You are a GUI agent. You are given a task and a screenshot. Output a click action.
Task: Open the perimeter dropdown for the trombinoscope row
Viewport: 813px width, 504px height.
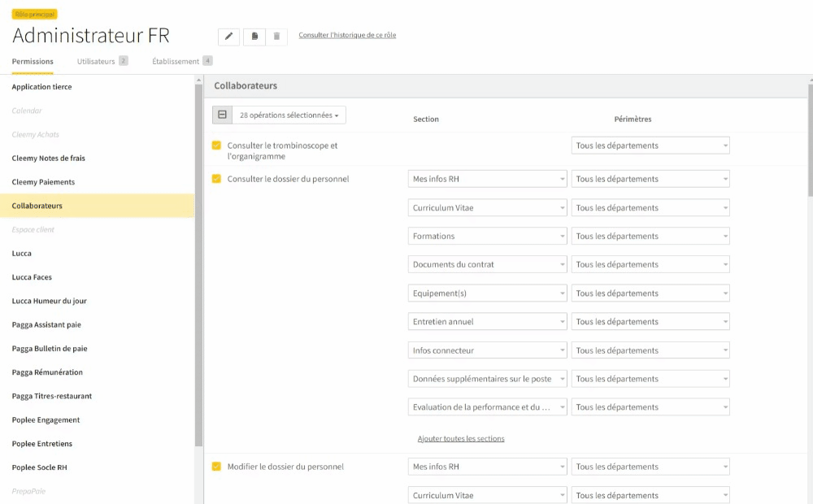(x=650, y=146)
